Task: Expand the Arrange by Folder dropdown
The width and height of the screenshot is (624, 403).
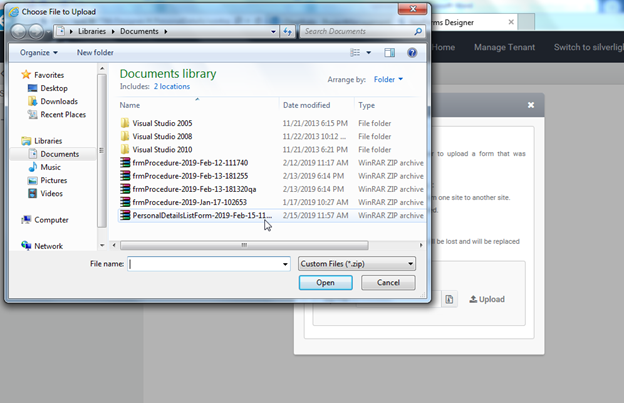Action: click(x=386, y=79)
